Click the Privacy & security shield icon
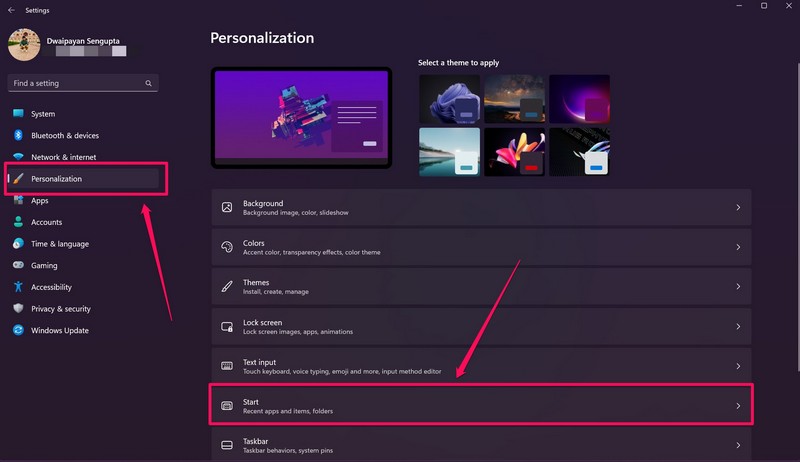The width and height of the screenshot is (800, 462). click(x=18, y=309)
